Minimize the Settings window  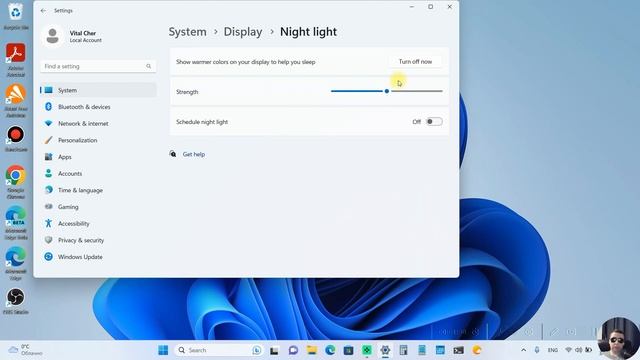click(x=411, y=7)
